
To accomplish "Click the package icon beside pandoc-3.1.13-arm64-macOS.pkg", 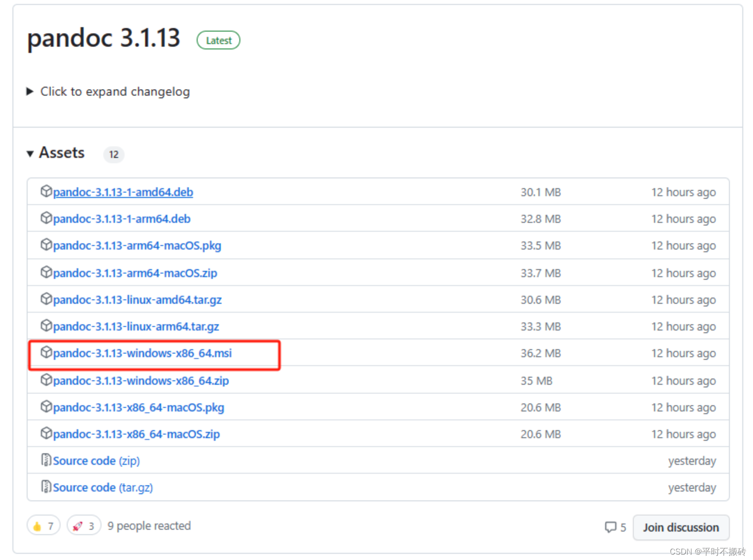I will point(47,245).
